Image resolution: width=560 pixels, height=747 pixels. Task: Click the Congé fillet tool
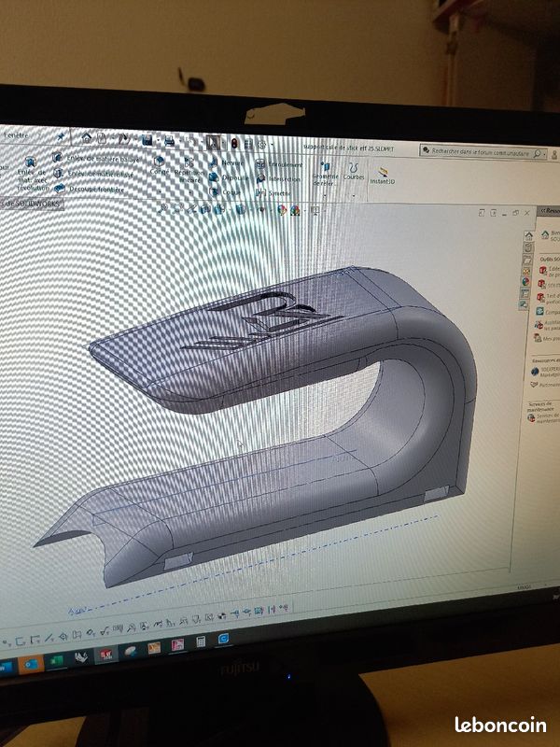tap(159, 166)
